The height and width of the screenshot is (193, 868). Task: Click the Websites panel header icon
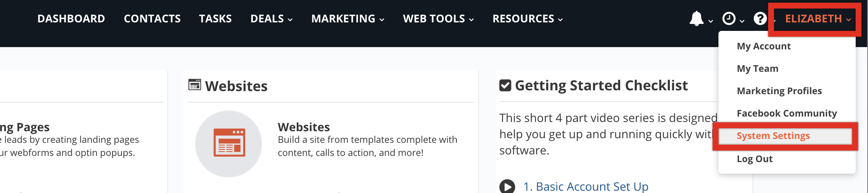click(x=195, y=85)
